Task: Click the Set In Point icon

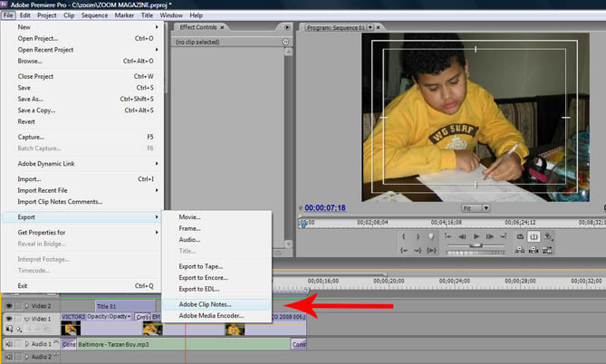Action: (404, 237)
